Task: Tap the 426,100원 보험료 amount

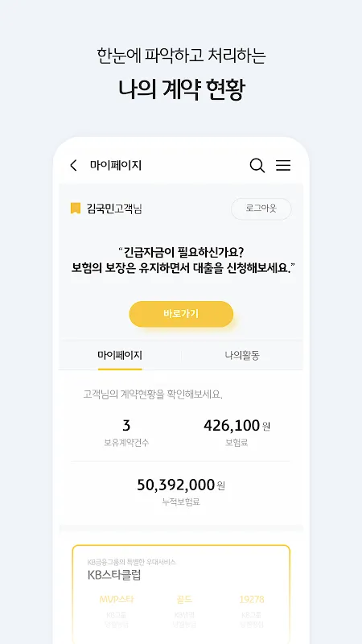Action: tap(237, 426)
